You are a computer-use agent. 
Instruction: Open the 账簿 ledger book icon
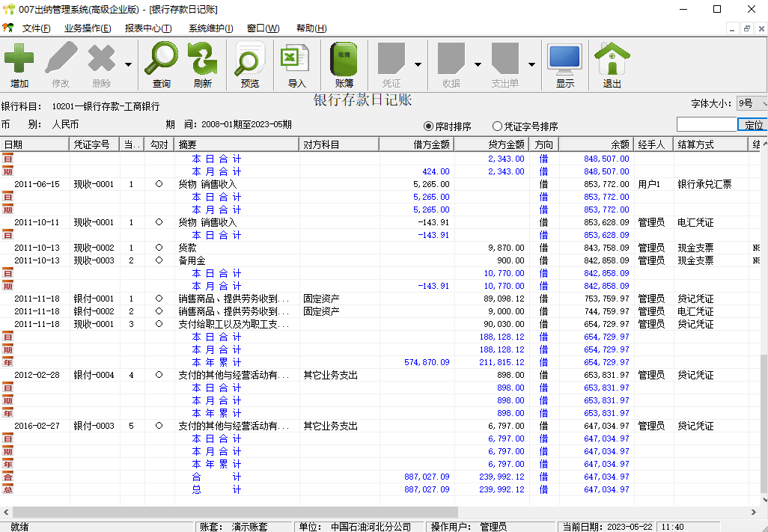pos(344,58)
